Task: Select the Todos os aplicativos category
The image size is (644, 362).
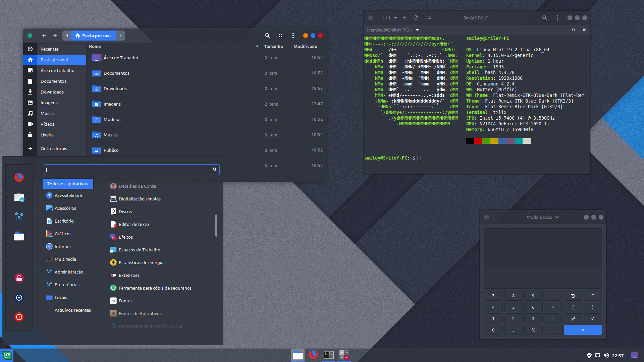Action: (x=68, y=184)
